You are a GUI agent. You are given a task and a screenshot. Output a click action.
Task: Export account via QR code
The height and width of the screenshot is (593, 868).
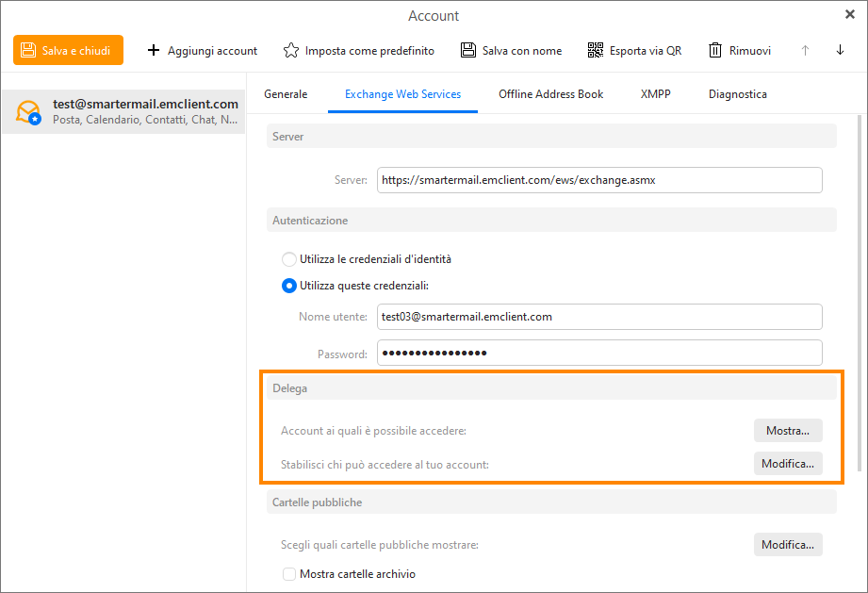coord(633,50)
